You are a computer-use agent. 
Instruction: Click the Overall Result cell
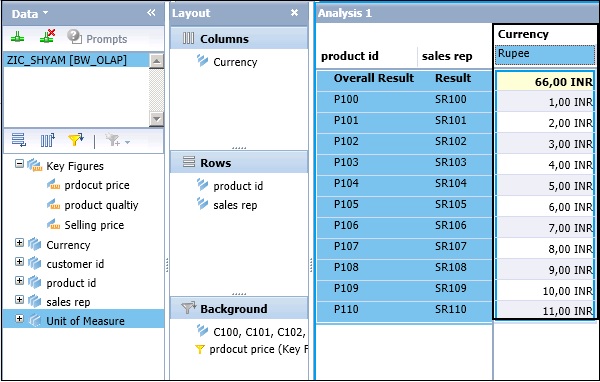tap(373, 78)
